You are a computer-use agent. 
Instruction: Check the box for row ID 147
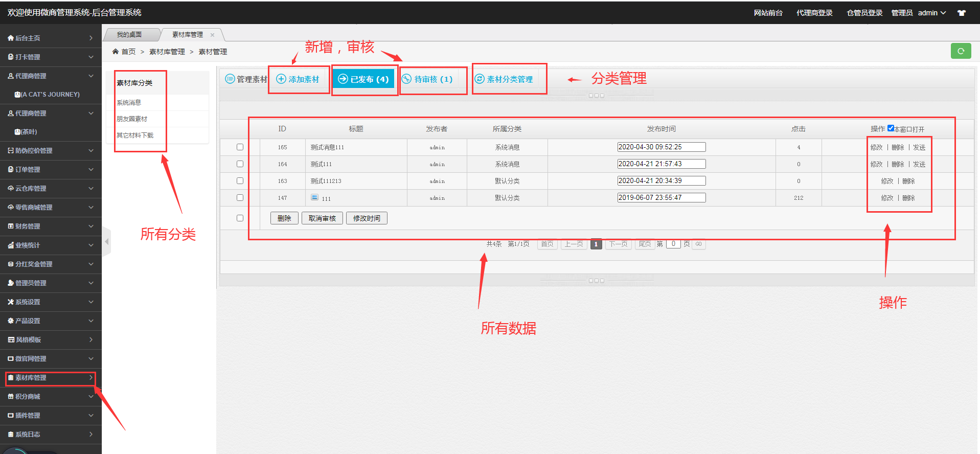pos(240,197)
